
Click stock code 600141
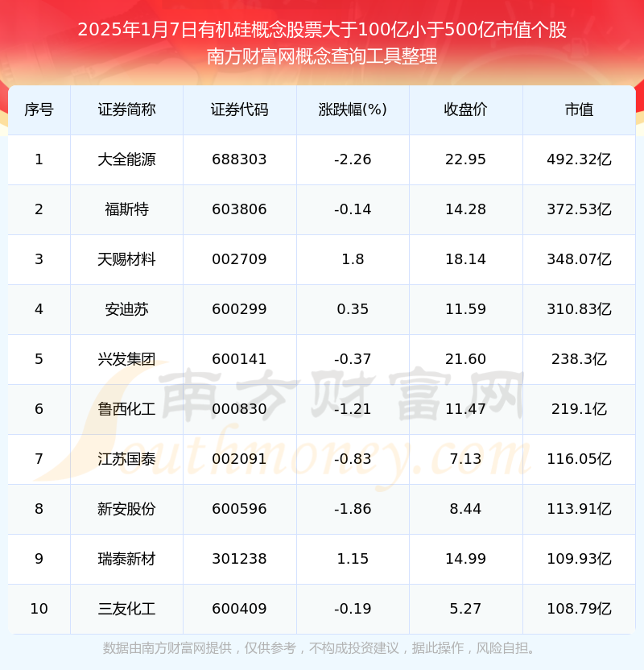[x=240, y=359]
